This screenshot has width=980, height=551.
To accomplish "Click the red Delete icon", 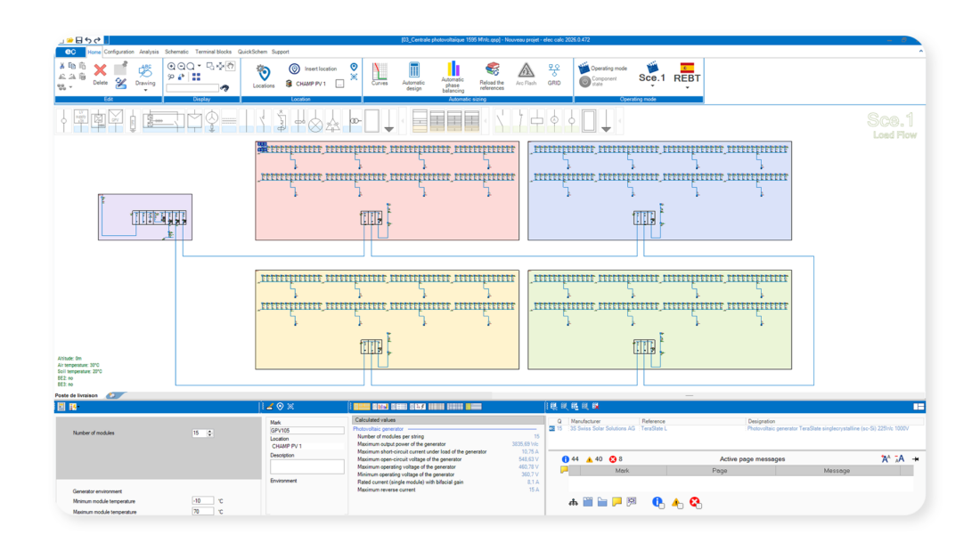I will (x=101, y=72).
